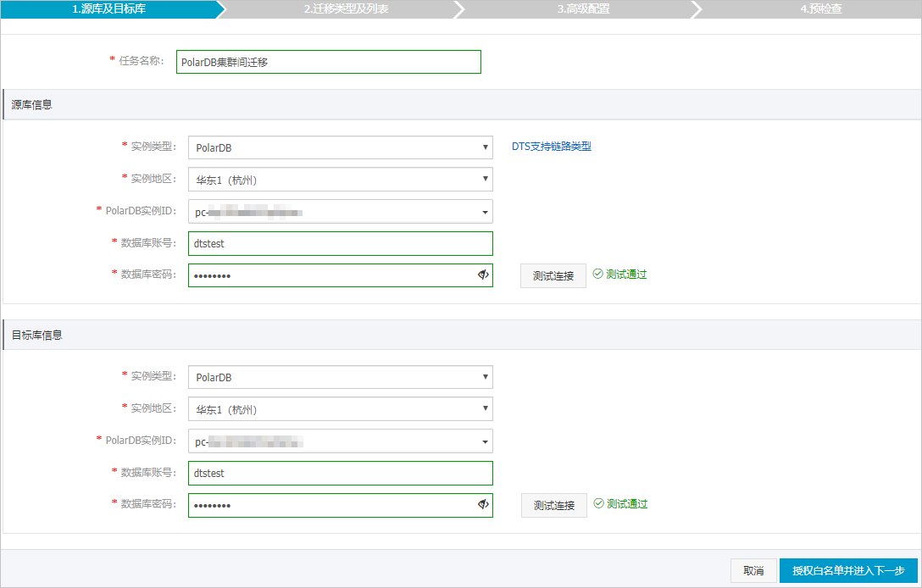Click the source 测试通过 check icon

coord(597,274)
